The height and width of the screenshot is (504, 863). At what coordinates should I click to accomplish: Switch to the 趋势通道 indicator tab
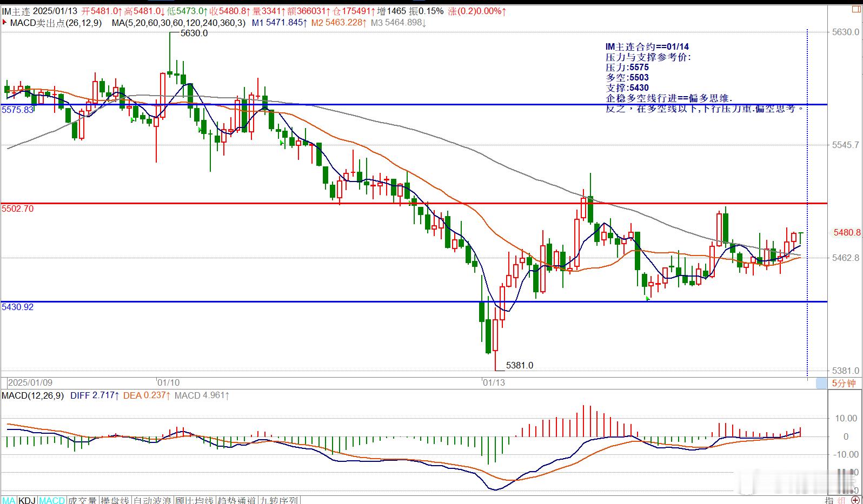click(x=236, y=500)
